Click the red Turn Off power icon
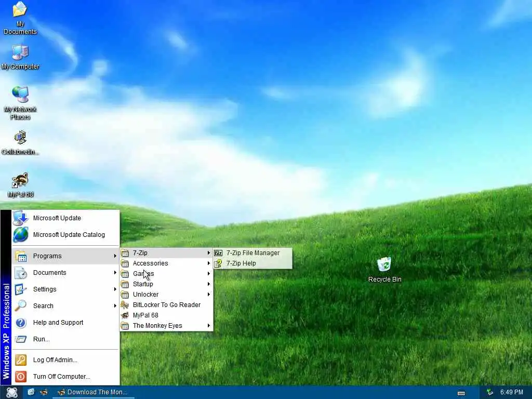532x399 pixels. [x=21, y=377]
